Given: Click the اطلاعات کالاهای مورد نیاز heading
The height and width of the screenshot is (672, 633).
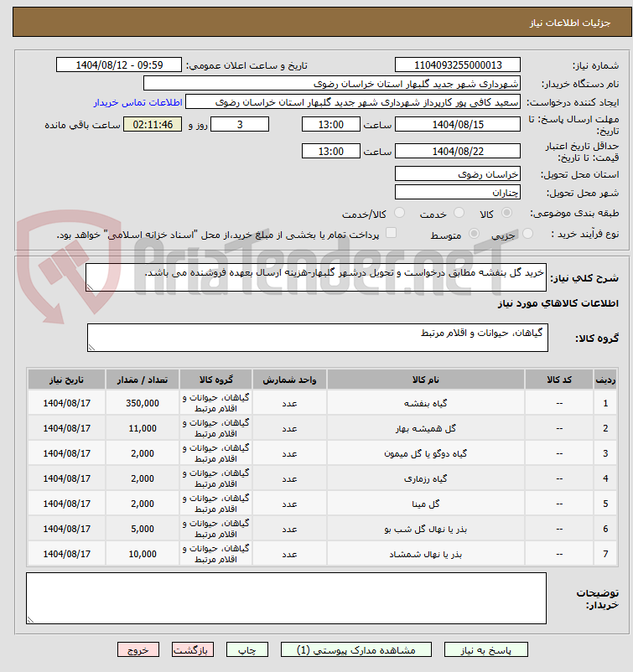Looking at the screenshot, I should coord(558,303).
